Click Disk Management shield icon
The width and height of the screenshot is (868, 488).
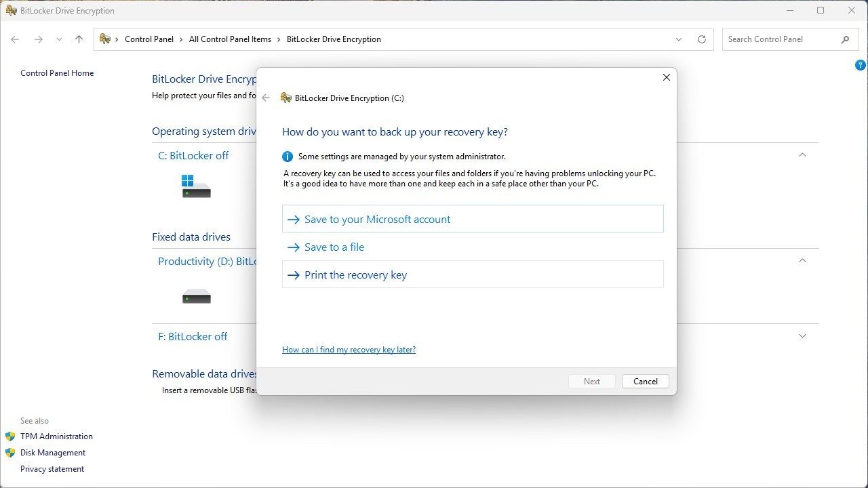(10, 453)
